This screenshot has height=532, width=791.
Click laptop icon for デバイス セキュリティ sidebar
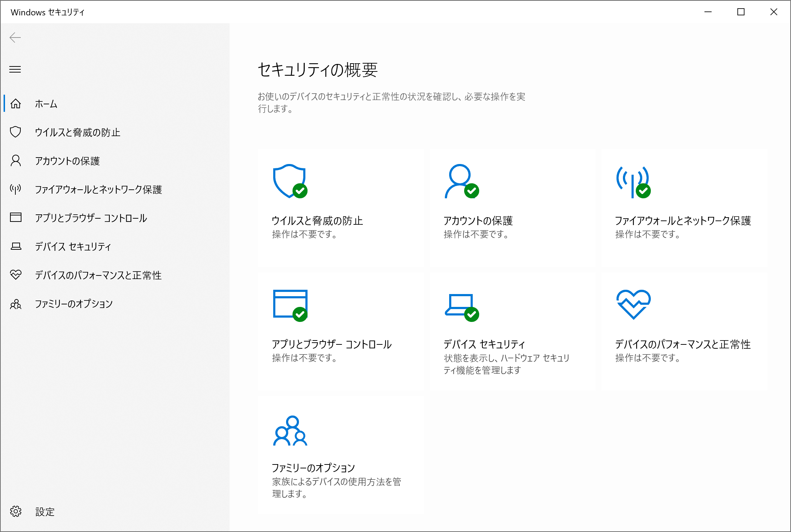16,246
